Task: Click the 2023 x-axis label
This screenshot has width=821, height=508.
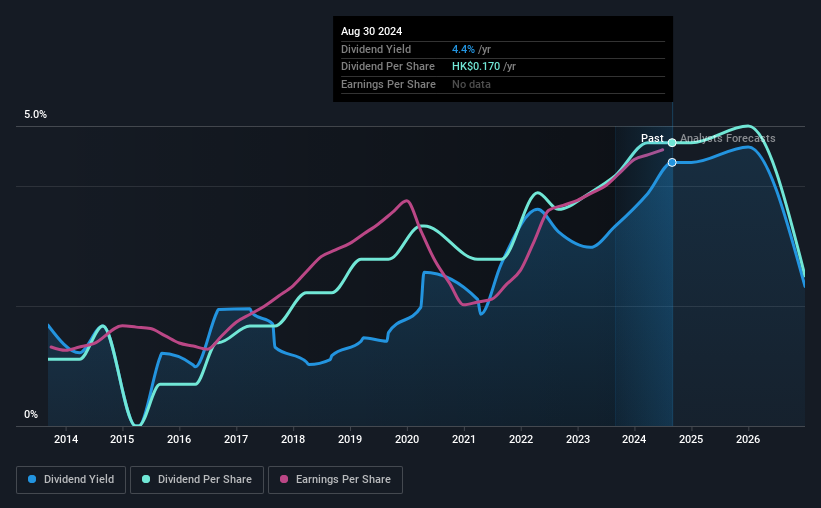Action: (578, 439)
